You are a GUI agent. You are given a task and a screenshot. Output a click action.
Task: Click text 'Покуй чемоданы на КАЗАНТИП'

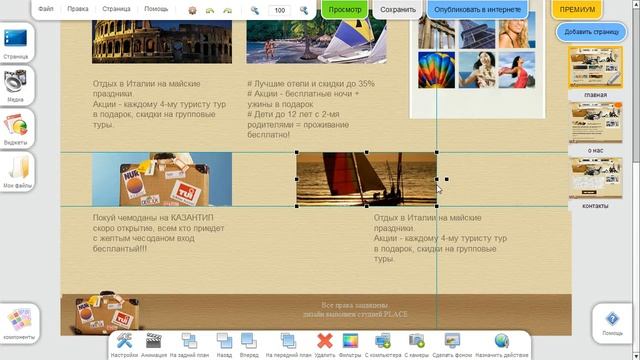(x=153, y=218)
